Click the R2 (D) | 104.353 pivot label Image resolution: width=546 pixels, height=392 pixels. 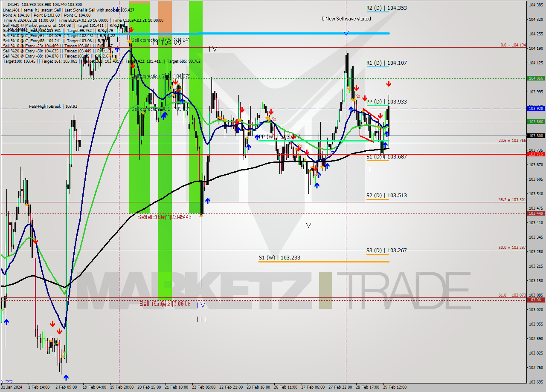pos(386,8)
